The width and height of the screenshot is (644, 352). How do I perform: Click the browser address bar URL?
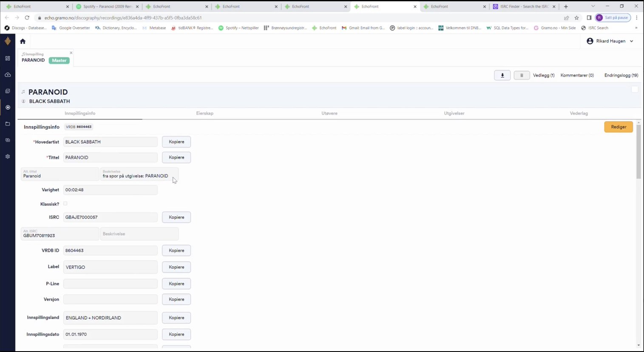[x=123, y=18]
